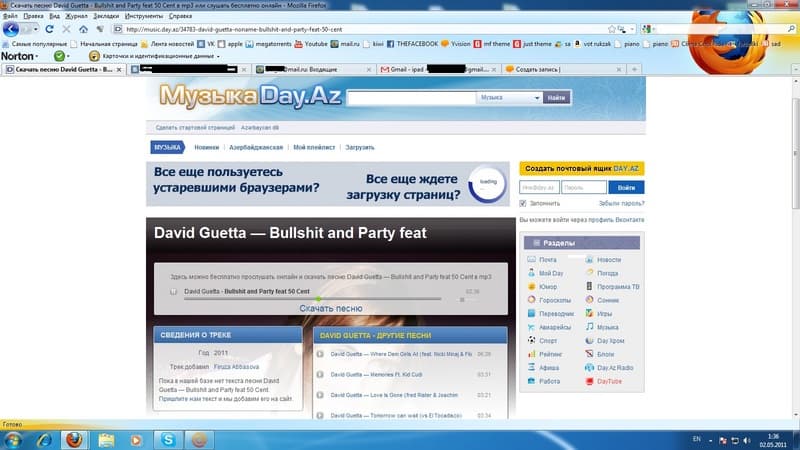Open the address bar history dropdown
Image resolution: width=800 pixels, height=450 pixels.
click(632, 29)
